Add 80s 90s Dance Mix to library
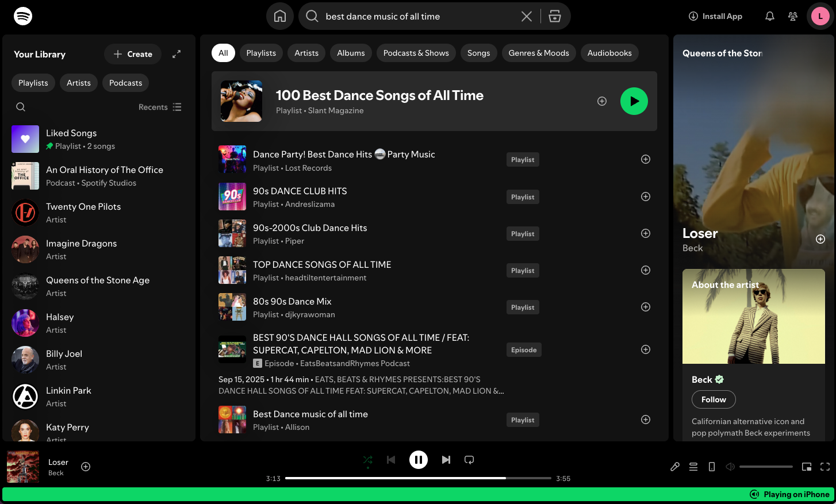 coord(646,307)
